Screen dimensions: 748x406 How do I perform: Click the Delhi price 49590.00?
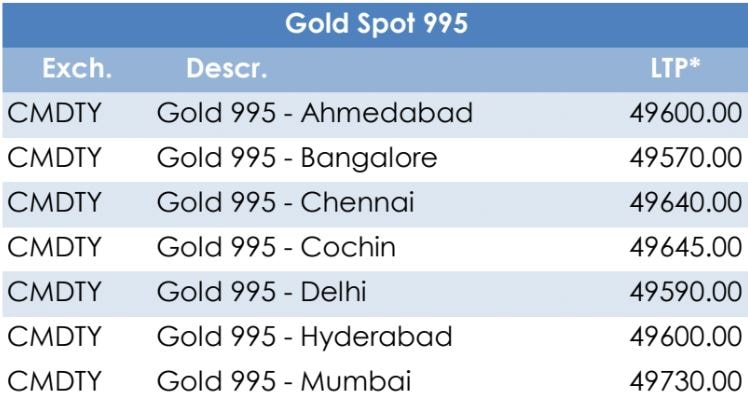685,292
